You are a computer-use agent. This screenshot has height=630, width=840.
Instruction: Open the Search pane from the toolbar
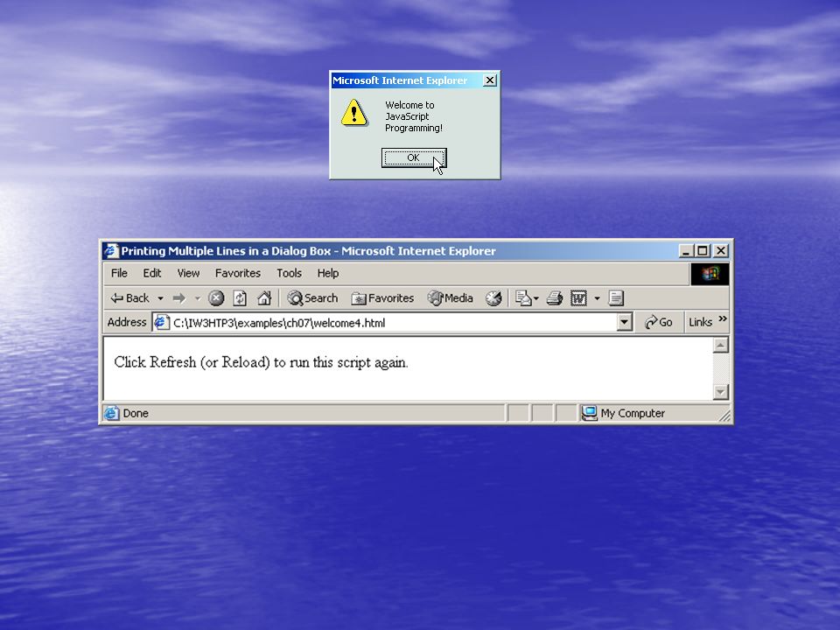313,297
